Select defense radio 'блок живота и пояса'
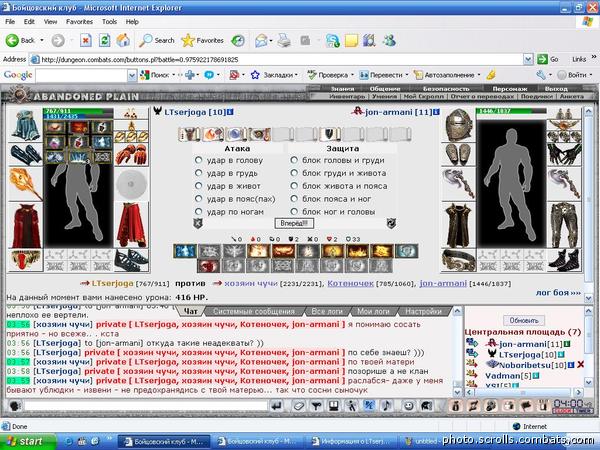This screenshot has height=450, width=600. (294, 186)
